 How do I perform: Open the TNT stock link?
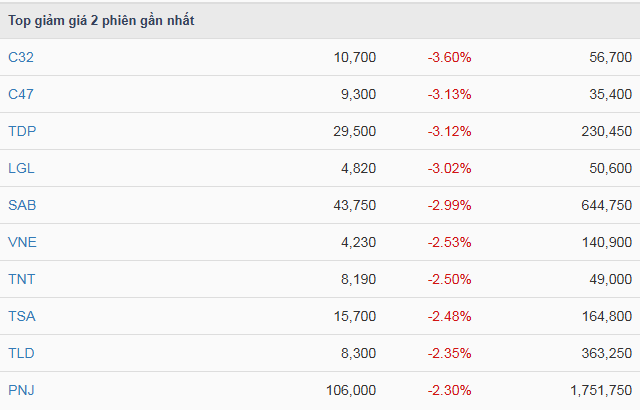coord(22,279)
